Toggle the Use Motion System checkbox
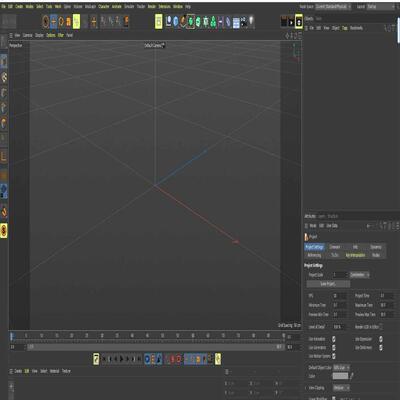The width and height of the screenshot is (400, 400). coord(334,356)
